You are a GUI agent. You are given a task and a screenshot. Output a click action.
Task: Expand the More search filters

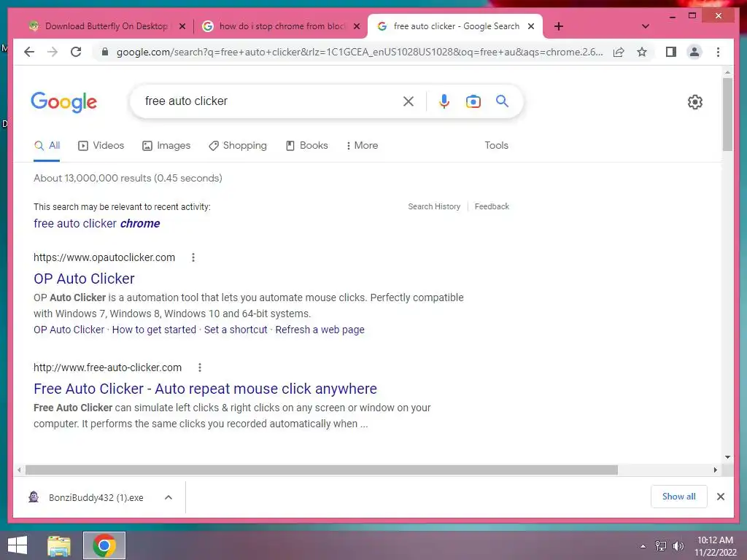click(362, 145)
